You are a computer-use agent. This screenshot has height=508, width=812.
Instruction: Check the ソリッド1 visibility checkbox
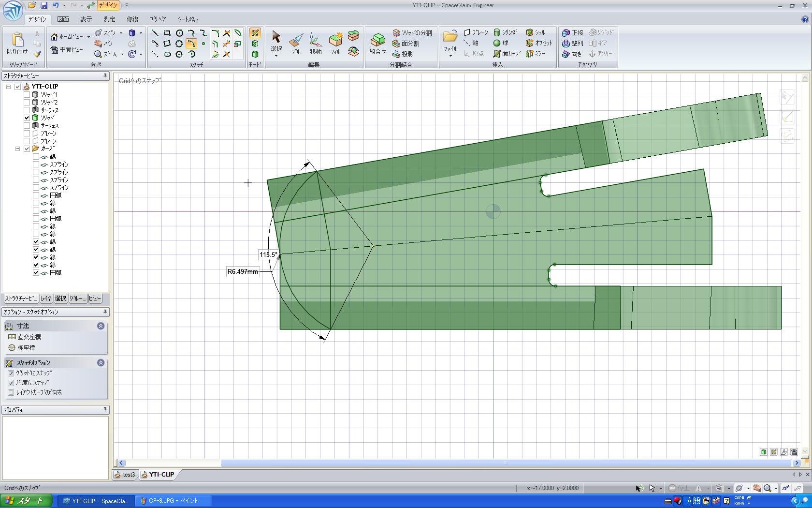pos(27,95)
